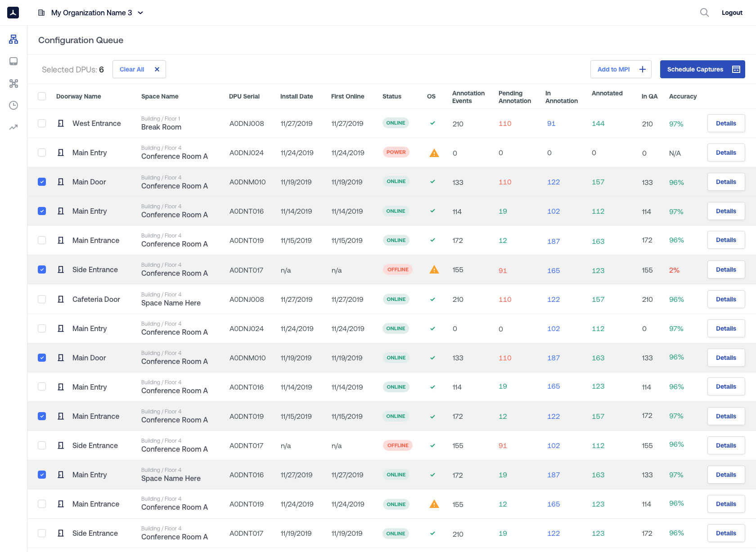The height and width of the screenshot is (552, 756).
Task: Open the organization hierarchy sidebar icon
Action: point(13,39)
